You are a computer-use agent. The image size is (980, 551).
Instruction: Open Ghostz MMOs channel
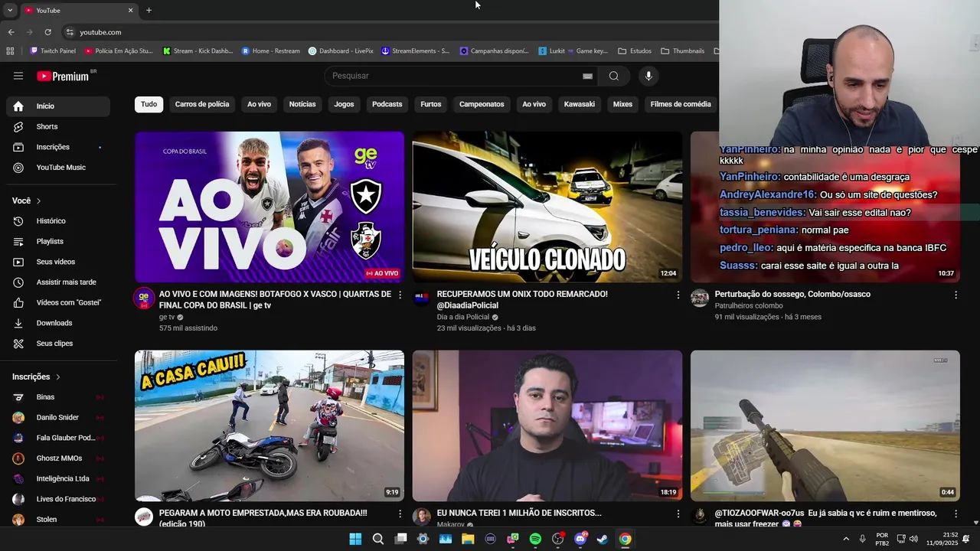coord(58,458)
